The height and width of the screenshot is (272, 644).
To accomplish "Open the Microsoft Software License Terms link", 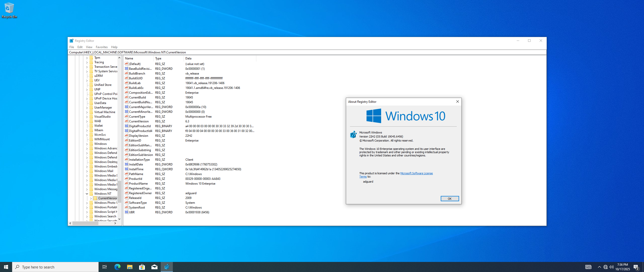I will pos(416,173).
